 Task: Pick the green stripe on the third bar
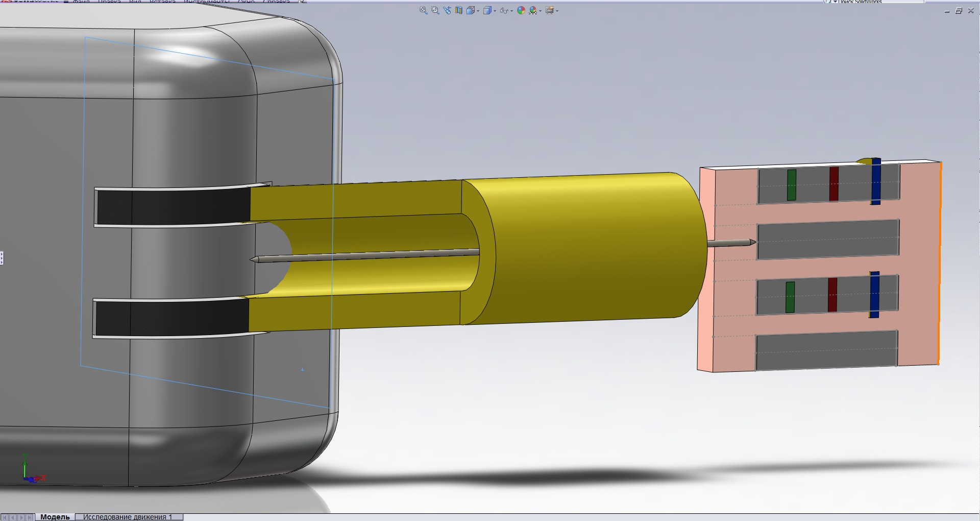[x=790, y=297]
